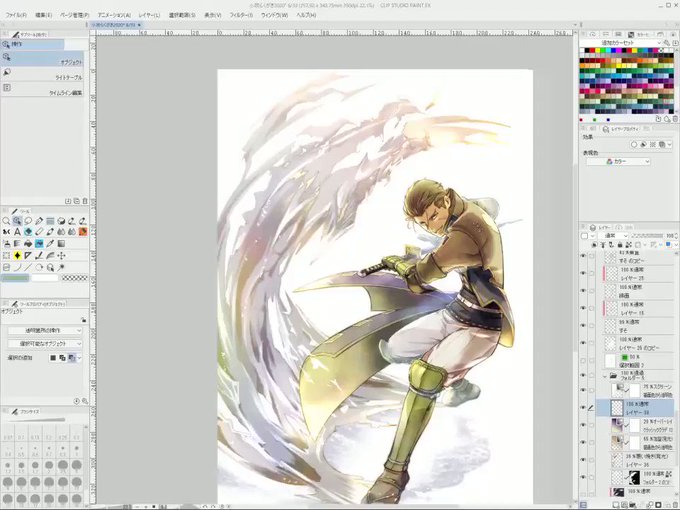The height and width of the screenshot is (510, 680).
Task: Select the Operation object tool
Action: click(17, 221)
